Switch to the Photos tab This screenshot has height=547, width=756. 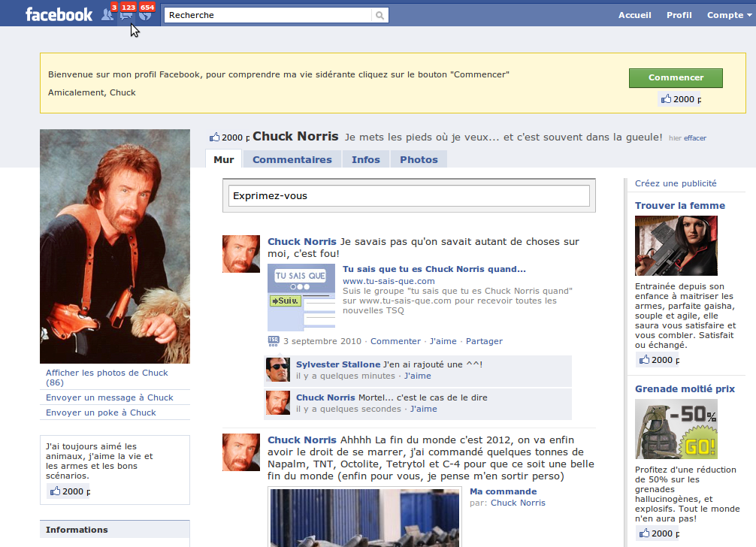(x=419, y=159)
